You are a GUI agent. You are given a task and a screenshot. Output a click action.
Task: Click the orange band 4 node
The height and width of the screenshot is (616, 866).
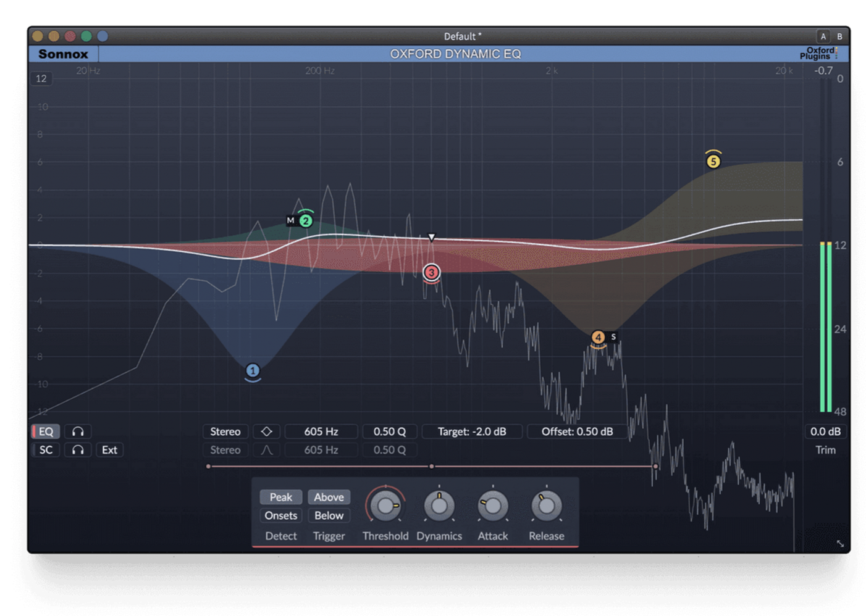pos(597,338)
